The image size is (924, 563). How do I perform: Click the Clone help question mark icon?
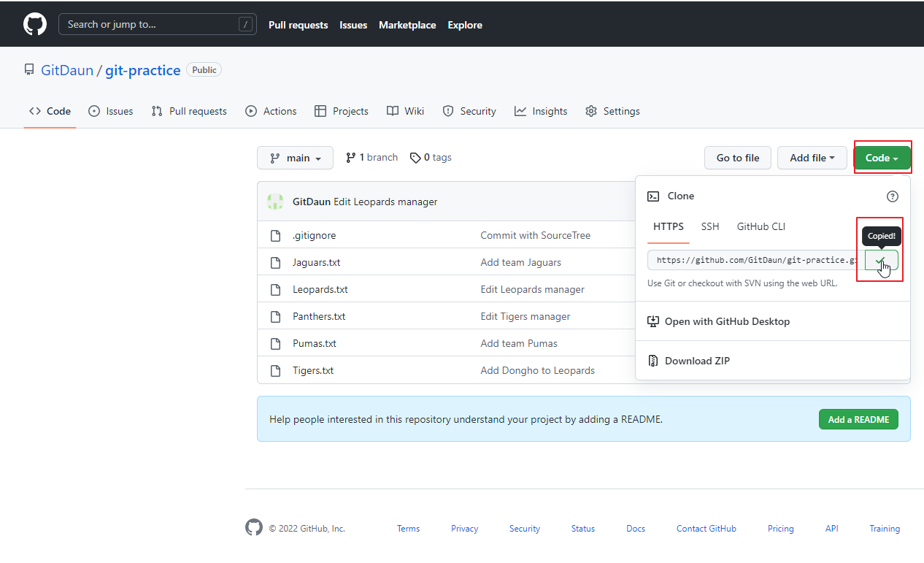coord(892,196)
